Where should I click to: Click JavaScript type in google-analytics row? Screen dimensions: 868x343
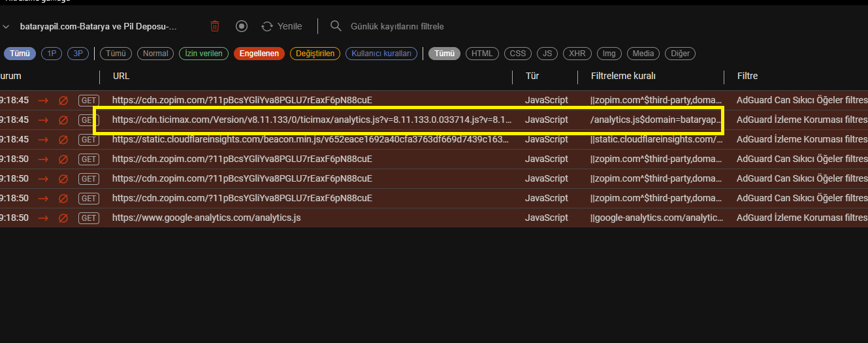click(547, 218)
